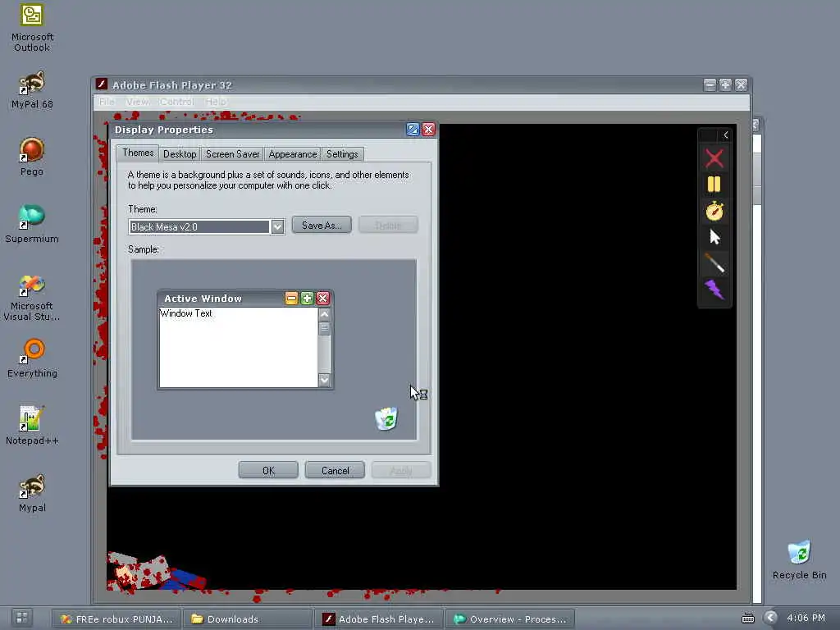Image resolution: width=840 pixels, height=630 pixels.
Task: Click the green maximize button on Active Window sample
Action: 307,299
